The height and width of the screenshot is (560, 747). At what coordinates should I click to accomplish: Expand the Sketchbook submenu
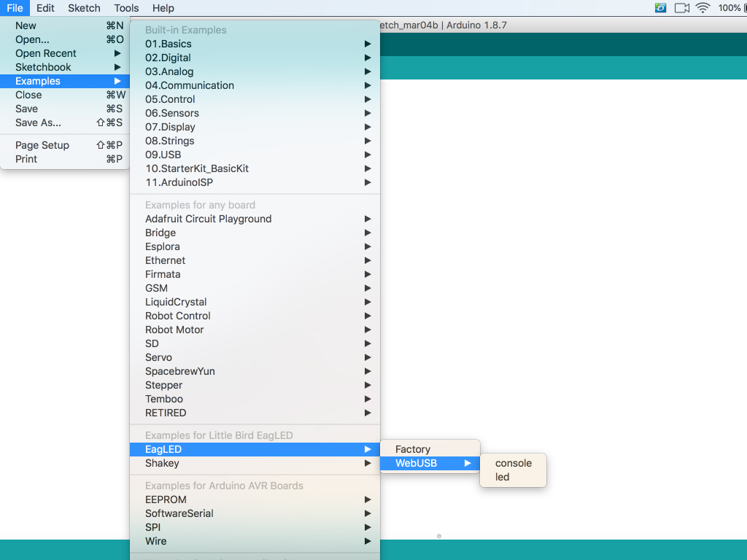click(x=65, y=67)
